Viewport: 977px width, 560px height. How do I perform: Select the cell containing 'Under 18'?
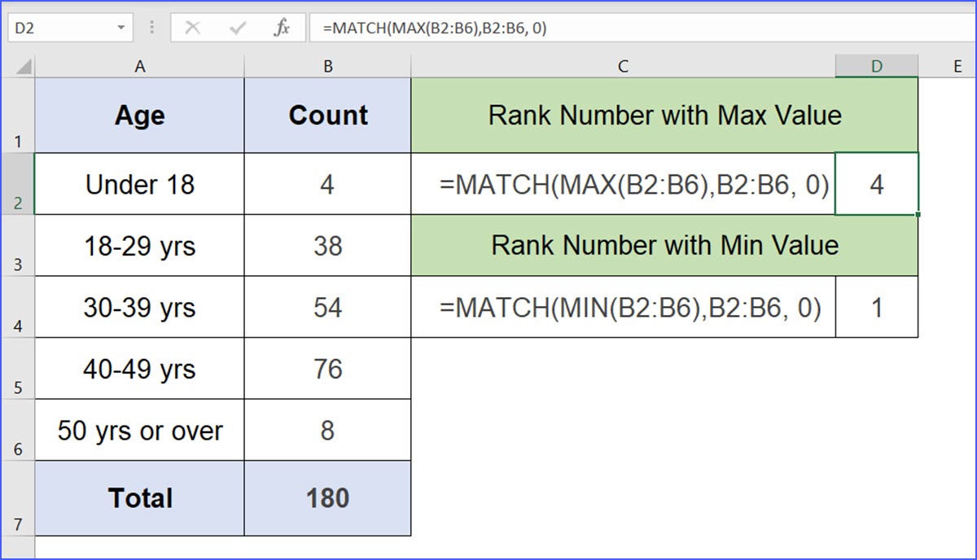click(139, 184)
